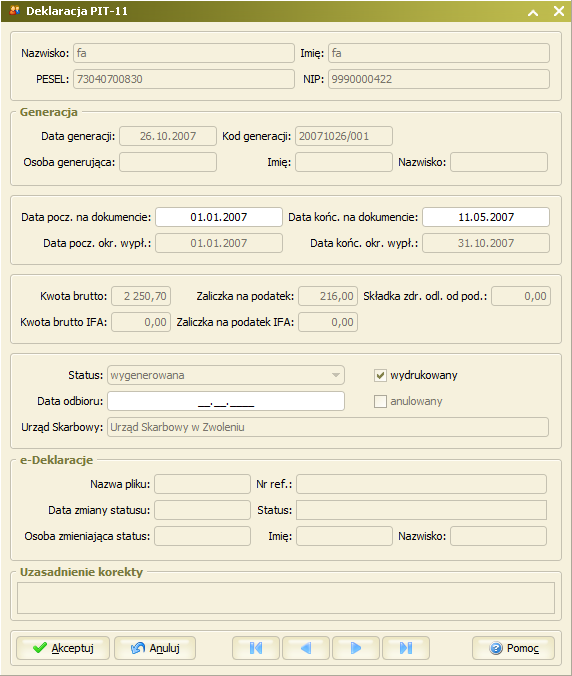
Task: Click the Zaliczka na podatek IFA field
Action: pyautogui.click(x=328, y=322)
